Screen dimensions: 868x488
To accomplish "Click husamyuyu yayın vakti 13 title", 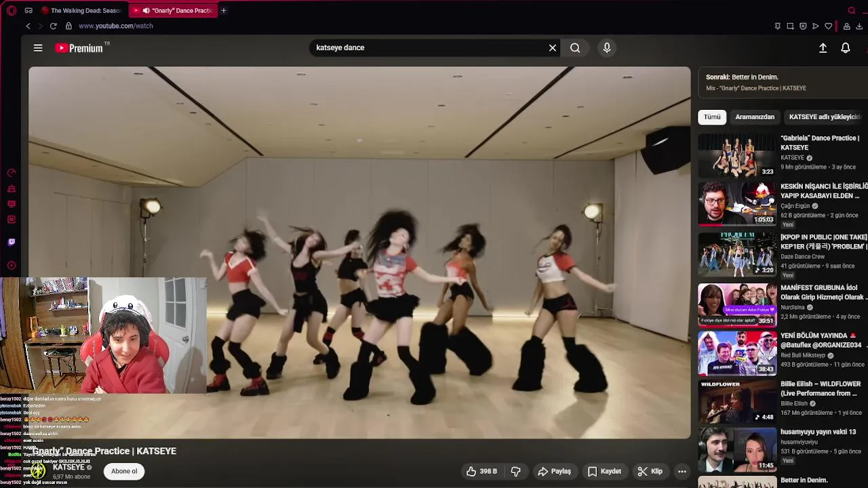I will (x=818, y=432).
